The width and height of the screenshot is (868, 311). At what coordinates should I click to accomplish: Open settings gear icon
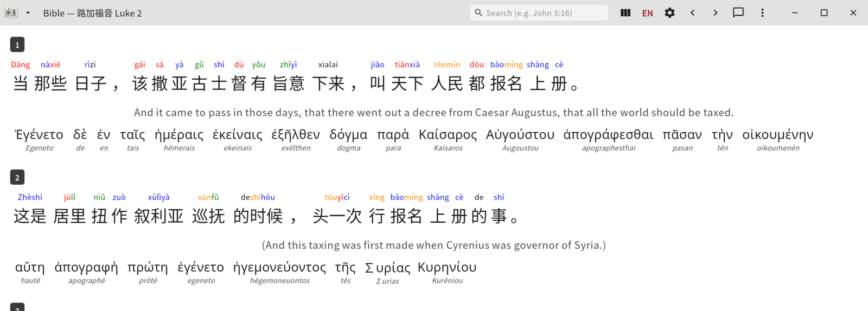670,13
